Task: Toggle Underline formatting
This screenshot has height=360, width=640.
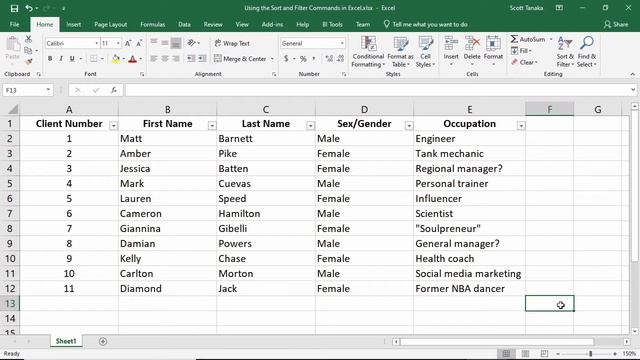Action: [72, 59]
